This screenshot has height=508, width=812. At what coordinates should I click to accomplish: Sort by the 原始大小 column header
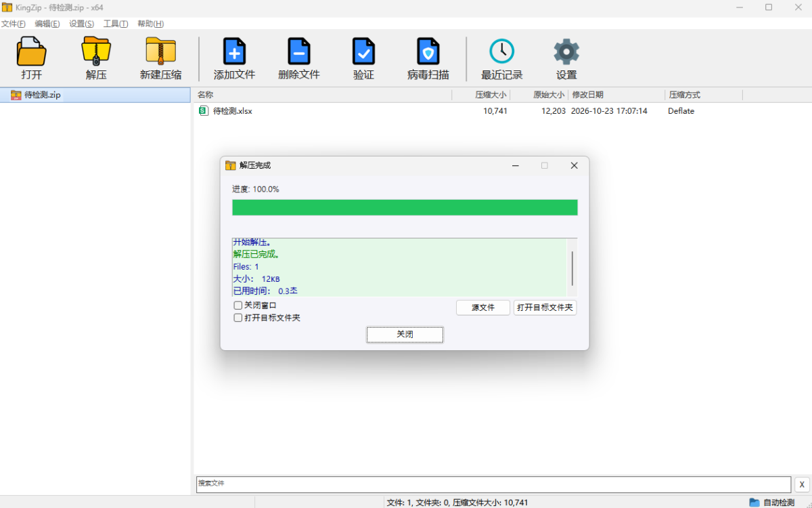tap(539, 95)
